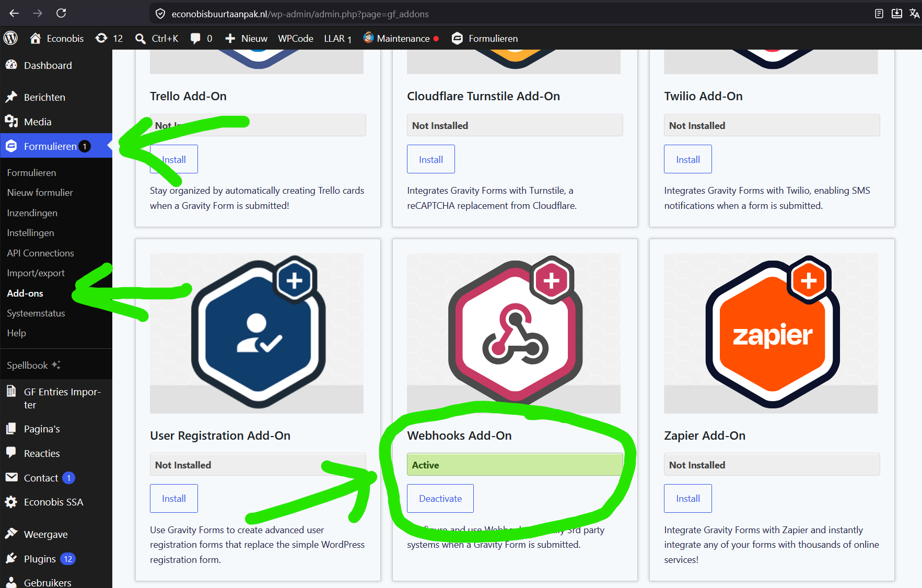Click the site security shield icon
Viewport: 922px width, 588px height.
pos(161,14)
